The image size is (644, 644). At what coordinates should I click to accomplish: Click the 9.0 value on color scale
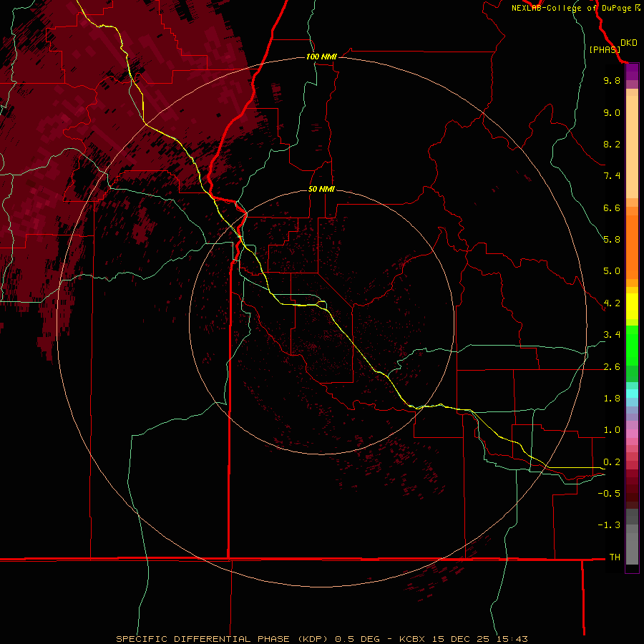[x=612, y=112]
